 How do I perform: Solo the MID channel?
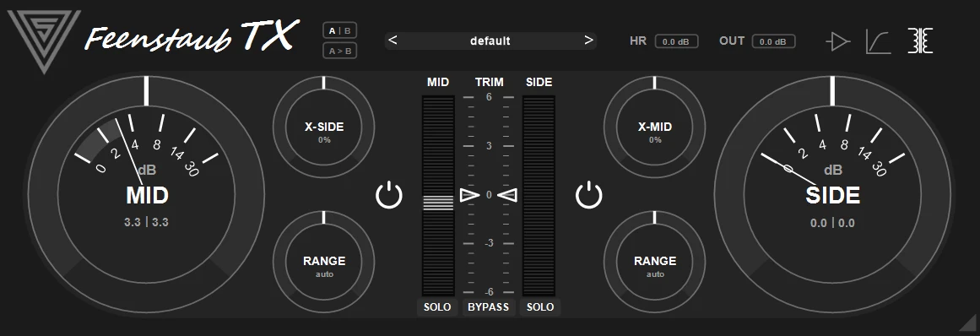[437, 307]
